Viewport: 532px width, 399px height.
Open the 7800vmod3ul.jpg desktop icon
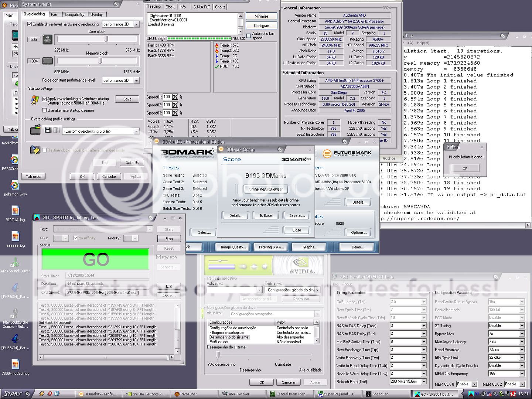15,364
